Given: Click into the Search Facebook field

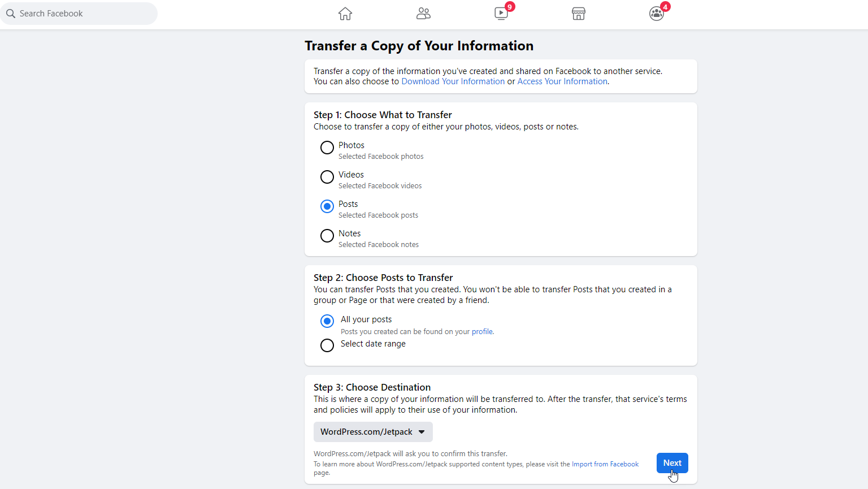Looking at the screenshot, I should (79, 14).
